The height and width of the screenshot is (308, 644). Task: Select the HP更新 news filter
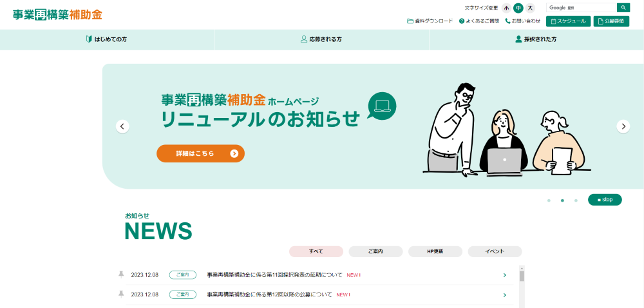[x=435, y=251]
